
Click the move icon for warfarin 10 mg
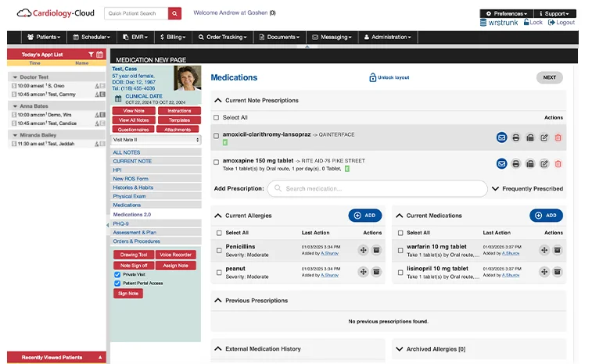[544, 250]
